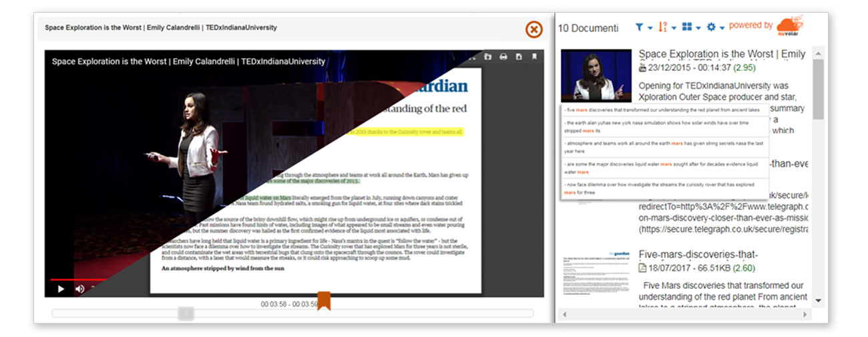Click the horizontal scrollbar right arrow
The height and width of the screenshot is (337, 868).
[x=805, y=314]
